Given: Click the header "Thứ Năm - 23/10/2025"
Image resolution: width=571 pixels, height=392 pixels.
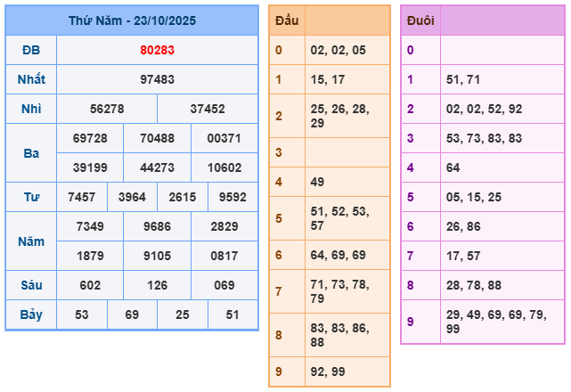Looking at the screenshot, I should (x=132, y=20).
